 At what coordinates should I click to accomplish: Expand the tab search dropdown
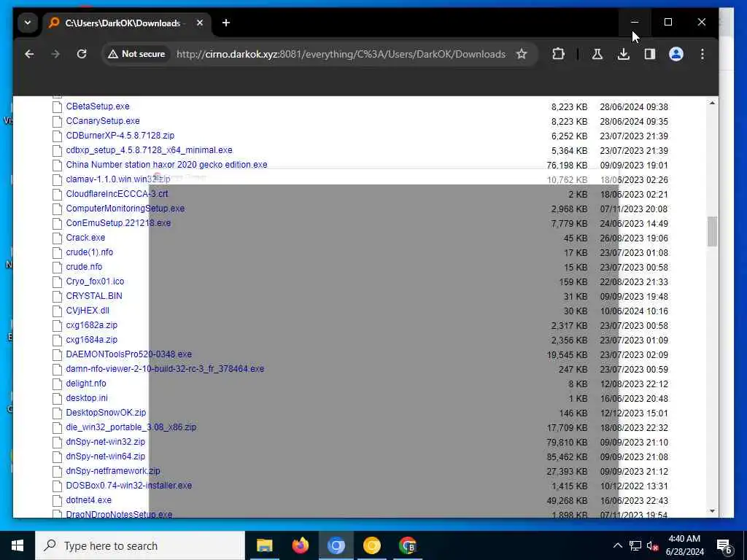(x=28, y=23)
